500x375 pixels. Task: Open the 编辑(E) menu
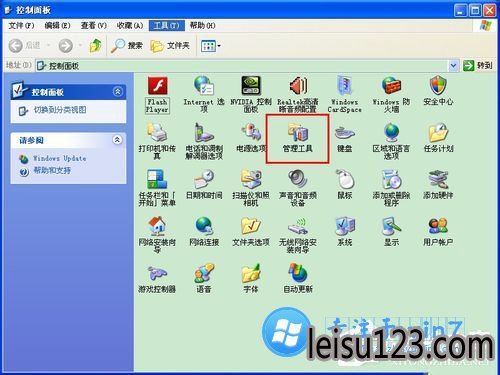57,25
